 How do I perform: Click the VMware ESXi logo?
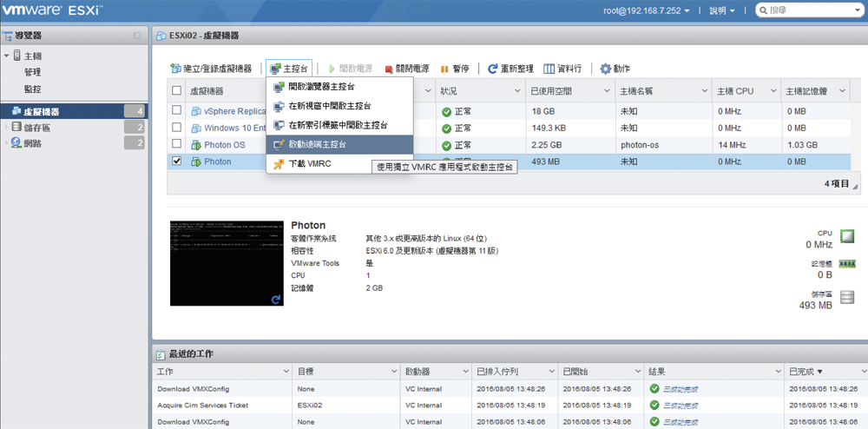coord(51,10)
